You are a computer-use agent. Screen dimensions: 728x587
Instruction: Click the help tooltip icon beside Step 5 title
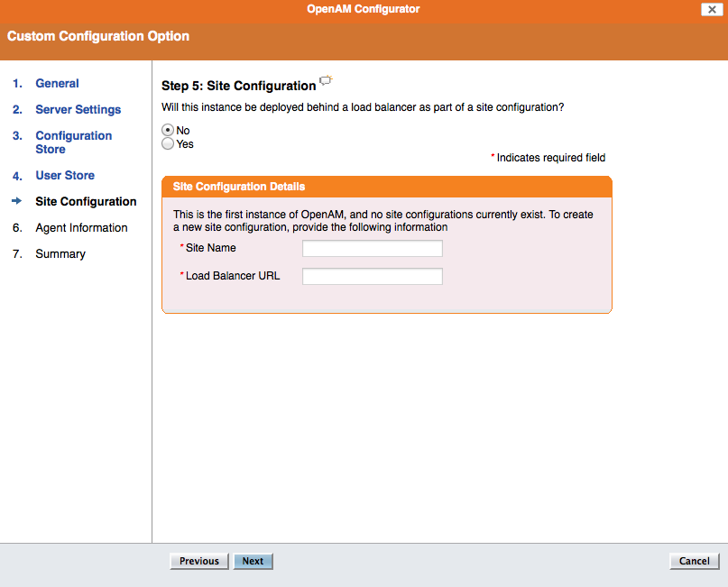tap(327, 81)
